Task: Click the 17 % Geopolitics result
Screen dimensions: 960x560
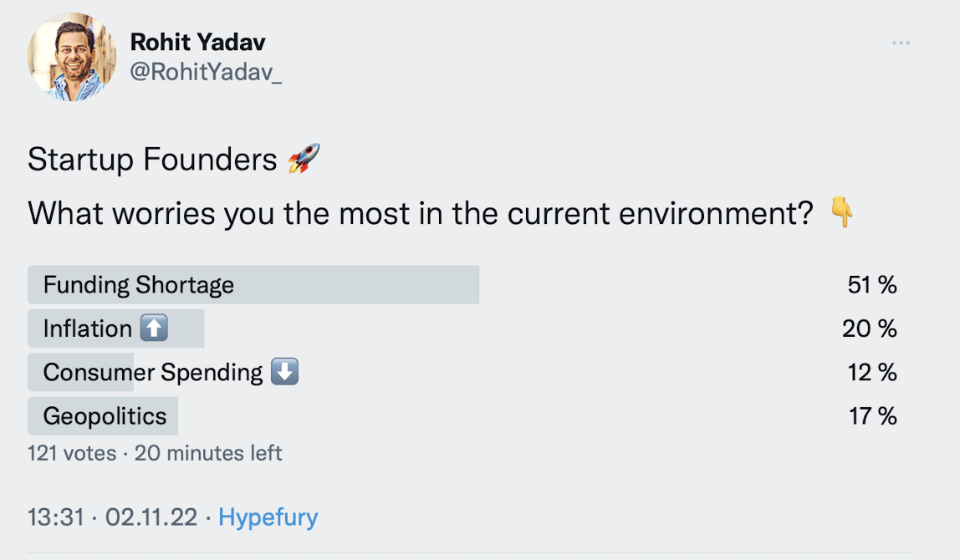Action: [x=873, y=415]
